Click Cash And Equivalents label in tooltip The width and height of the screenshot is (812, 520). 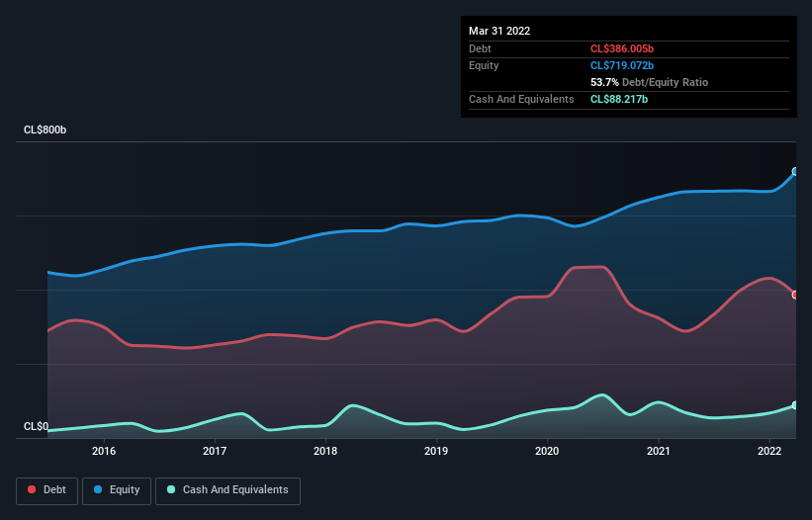click(x=521, y=99)
